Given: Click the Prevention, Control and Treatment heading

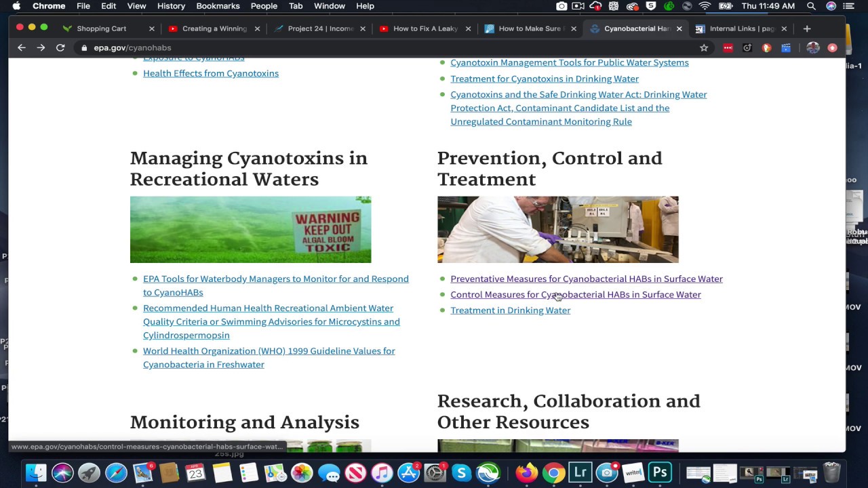Looking at the screenshot, I should point(549,169).
